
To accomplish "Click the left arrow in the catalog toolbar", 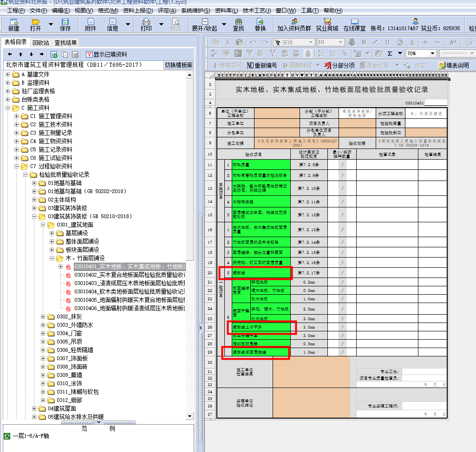I will [10, 54].
